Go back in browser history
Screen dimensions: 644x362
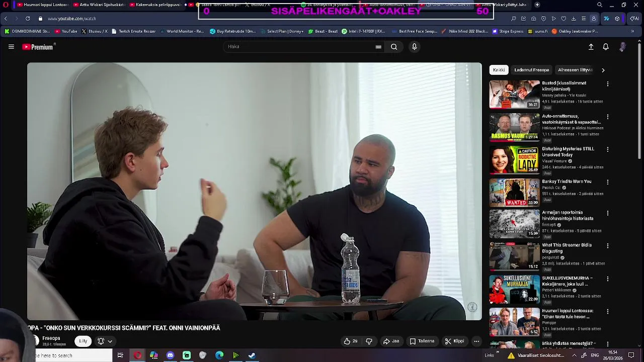pos(6,19)
